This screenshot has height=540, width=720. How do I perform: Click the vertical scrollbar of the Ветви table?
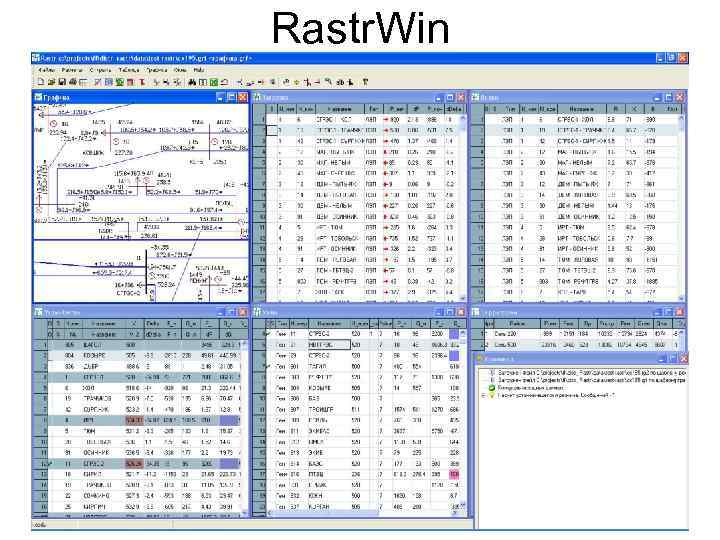[x=682, y=207]
